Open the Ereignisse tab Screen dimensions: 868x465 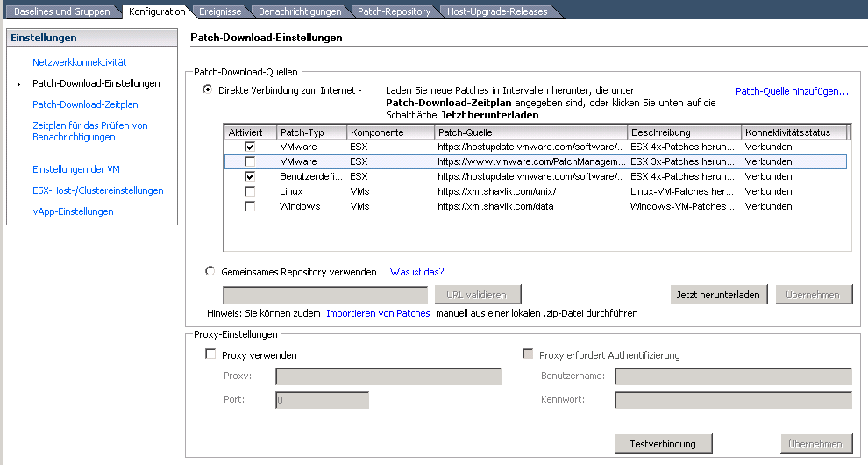point(220,11)
